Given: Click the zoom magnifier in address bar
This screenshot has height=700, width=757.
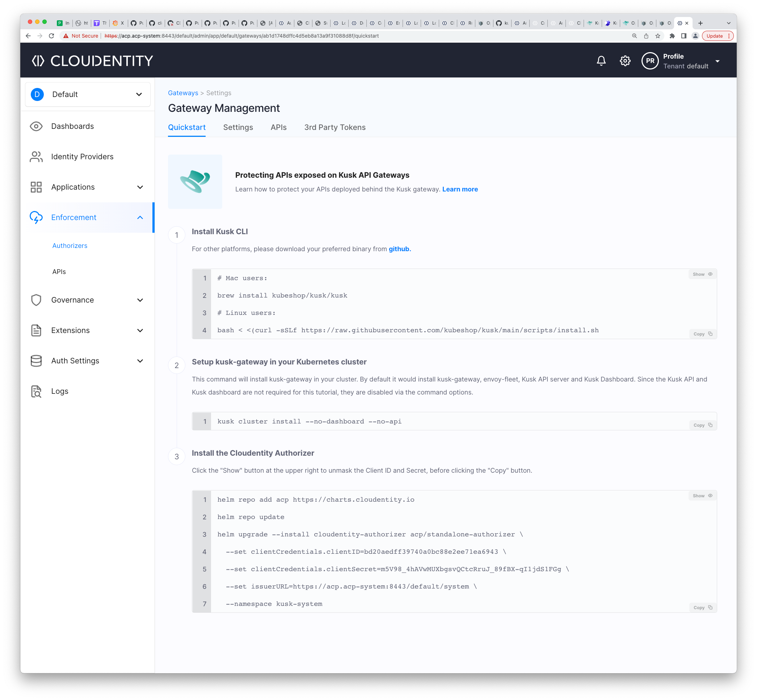Looking at the screenshot, I should click(634, 35).
